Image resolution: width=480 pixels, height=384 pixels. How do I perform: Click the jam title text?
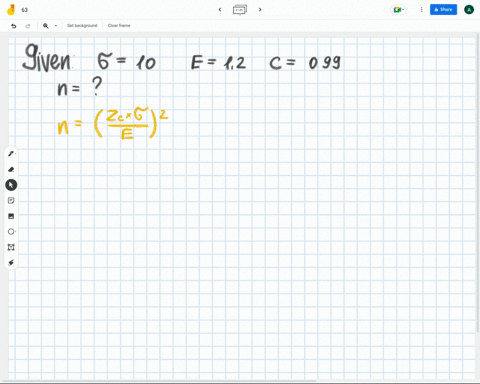click(25, 10)
